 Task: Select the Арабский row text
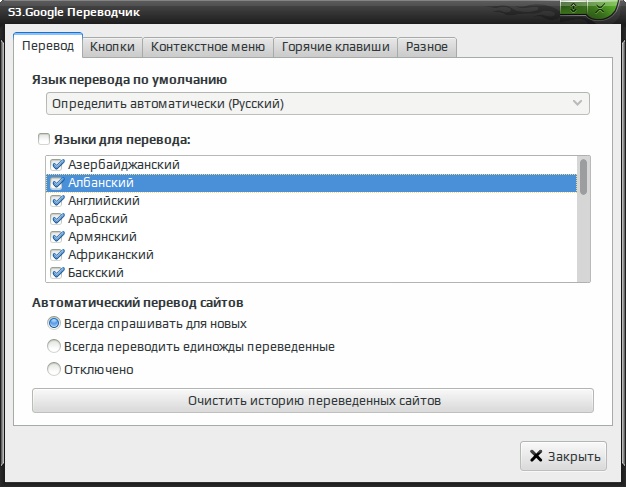(x=98, y=218)
